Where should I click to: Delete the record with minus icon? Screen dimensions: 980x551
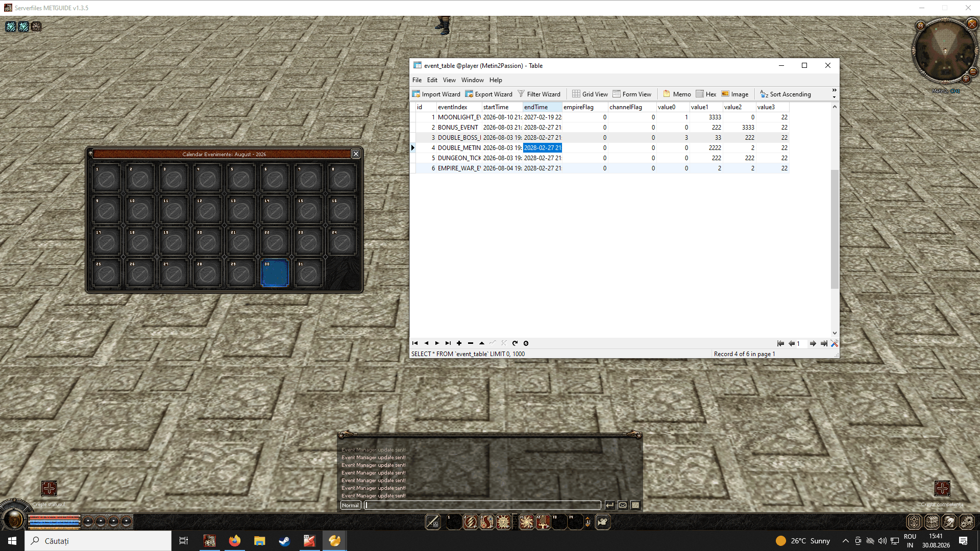click(471, 343)
